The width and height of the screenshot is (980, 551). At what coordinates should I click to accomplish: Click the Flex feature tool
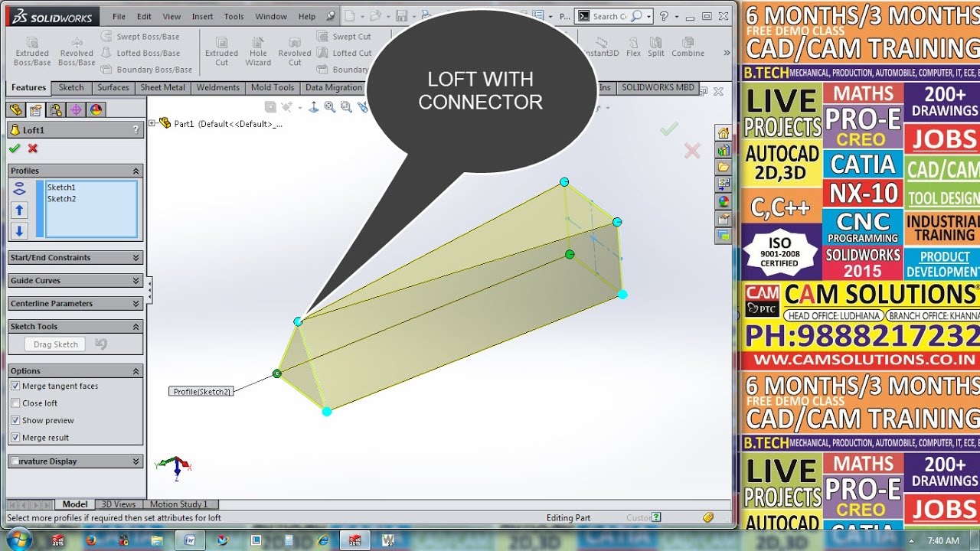[633, 47]
